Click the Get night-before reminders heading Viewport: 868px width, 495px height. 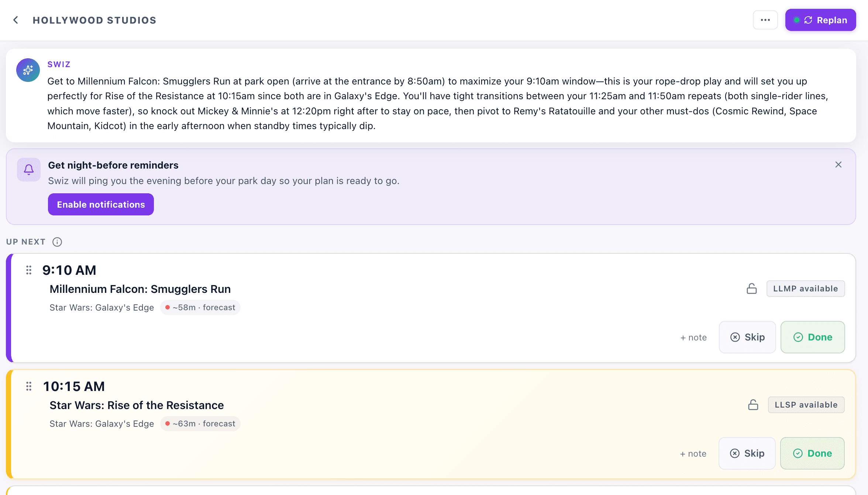pos(113,165)
